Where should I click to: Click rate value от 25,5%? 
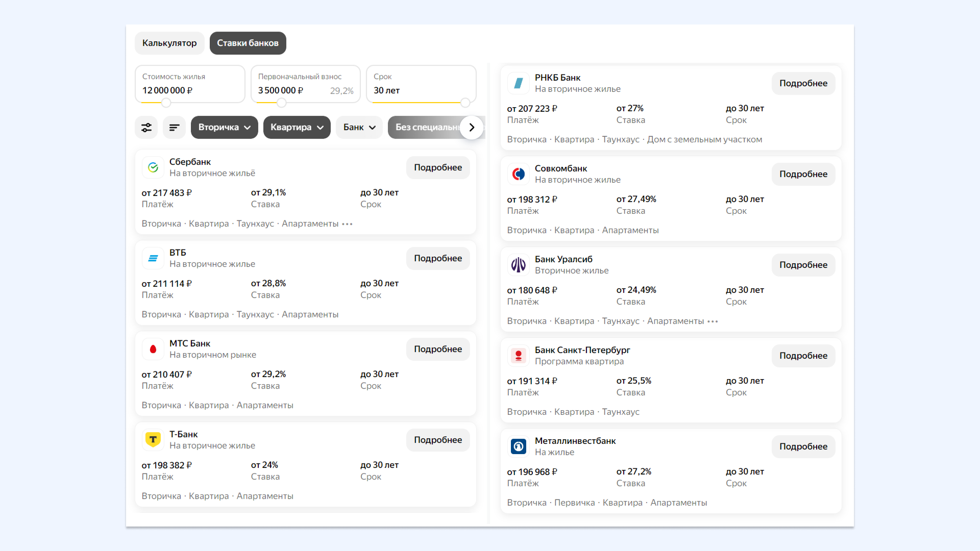(x=634, y=381)
